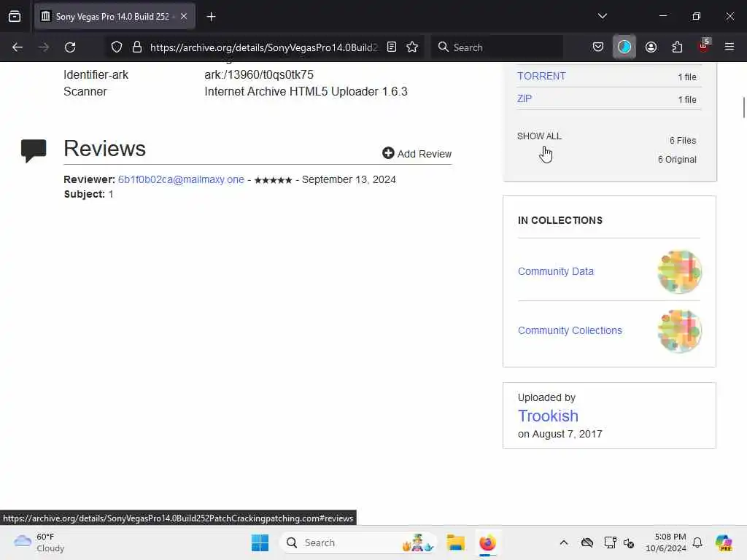
Task: Open the ZIP download link
Action: [525, 98]
